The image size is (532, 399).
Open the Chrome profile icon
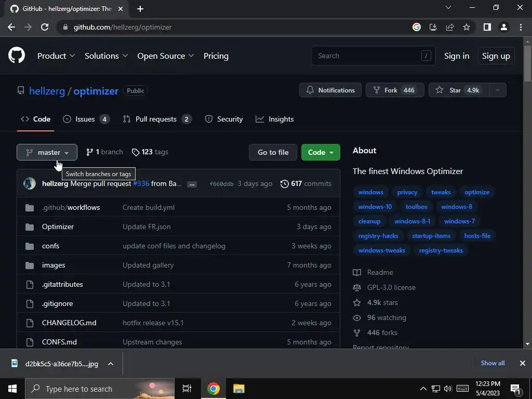504,27
